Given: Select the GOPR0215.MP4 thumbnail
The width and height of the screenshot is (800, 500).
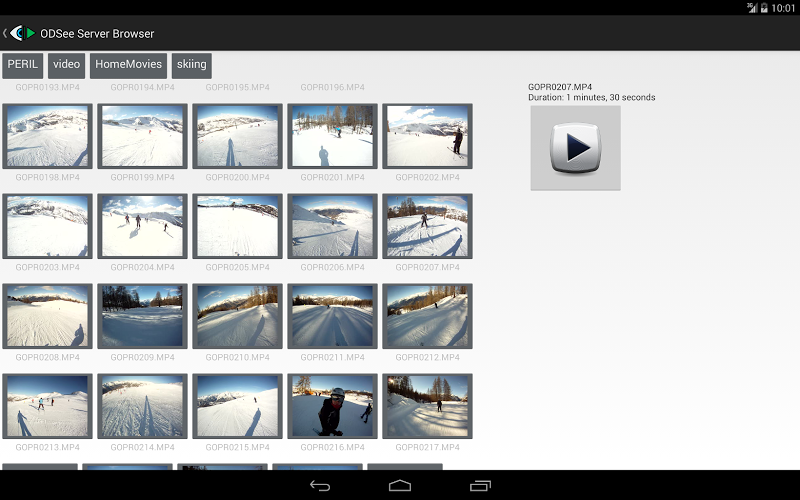Looking at the screenshot, I should [237, 406].
